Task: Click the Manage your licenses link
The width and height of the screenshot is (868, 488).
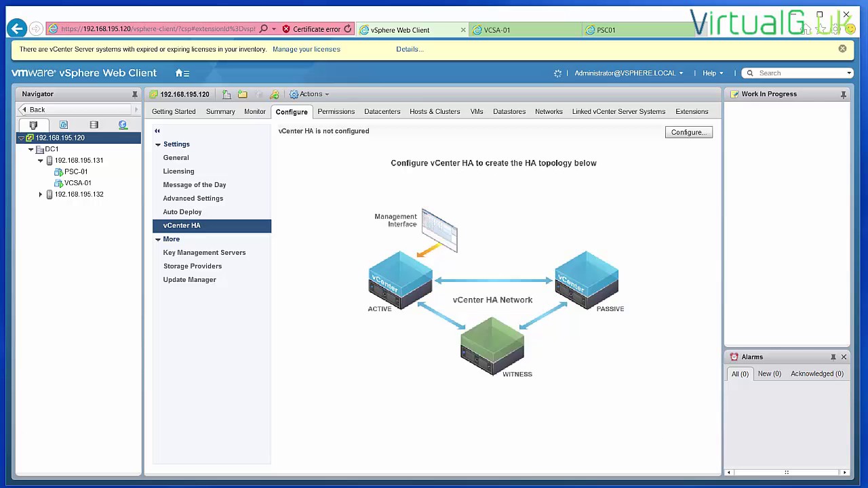Action: [x=307, y=49]
